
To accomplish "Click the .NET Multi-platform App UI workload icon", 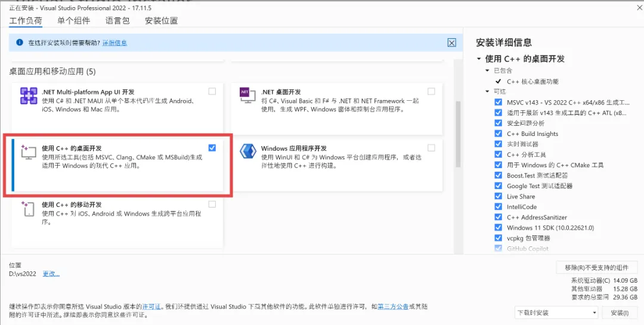I will pyautogui.click(x=29, y=96).
